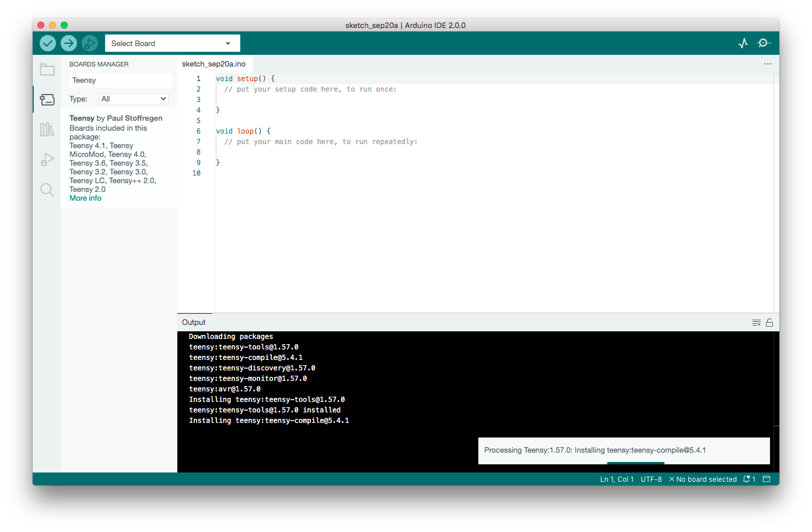
Task: Click the Teensy by Paul Stoffregen package title
Action: (116, 118)
